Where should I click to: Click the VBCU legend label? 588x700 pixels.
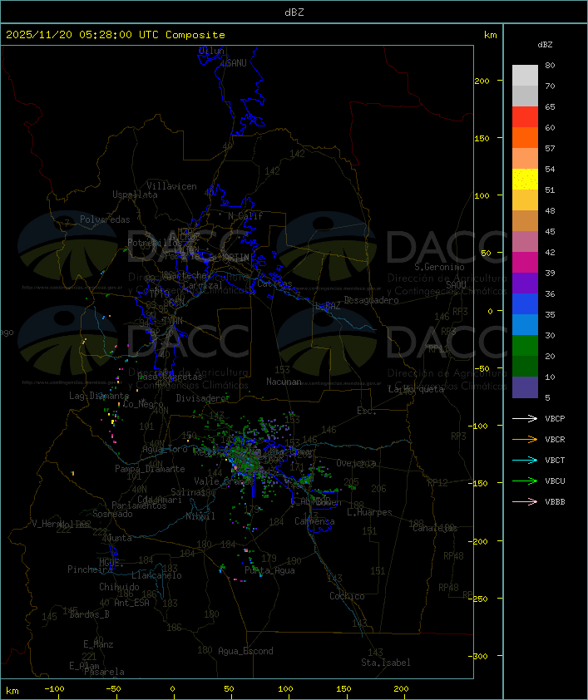pos(555,481)
